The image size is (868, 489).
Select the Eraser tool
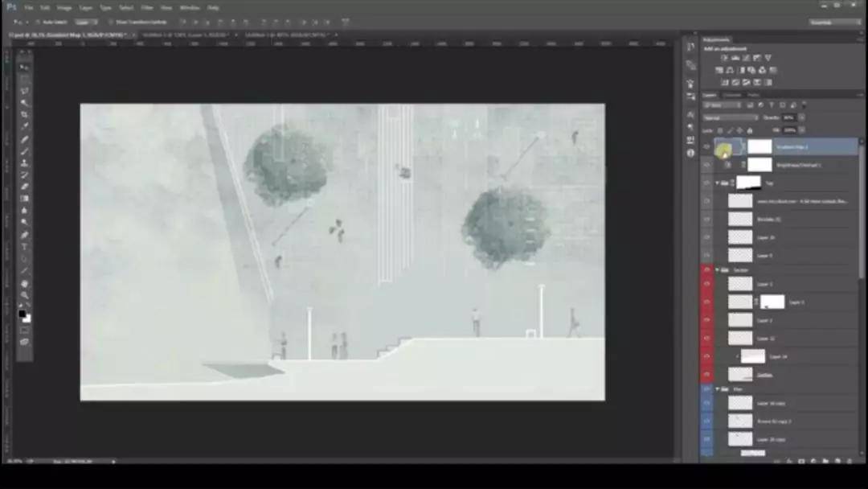[24, 187]
